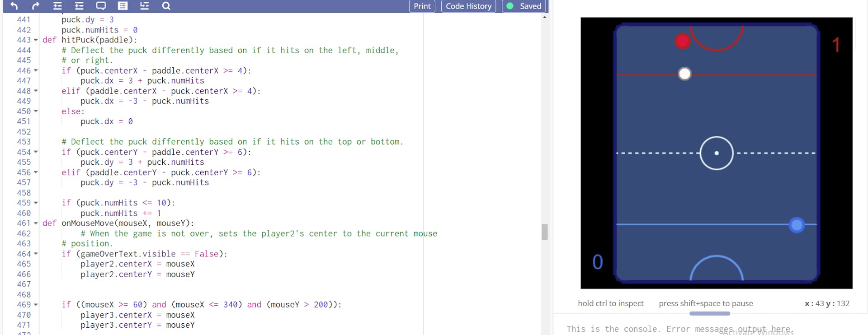
Task: Click the white puck on canvas
Action: pos(685,74)
